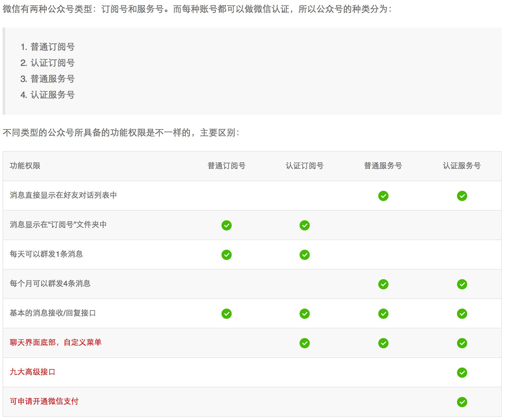The image size is (505, 420).
Task: Click the 消息直接显示在好友对话列表中 row label
Action: tap(63, 195)
